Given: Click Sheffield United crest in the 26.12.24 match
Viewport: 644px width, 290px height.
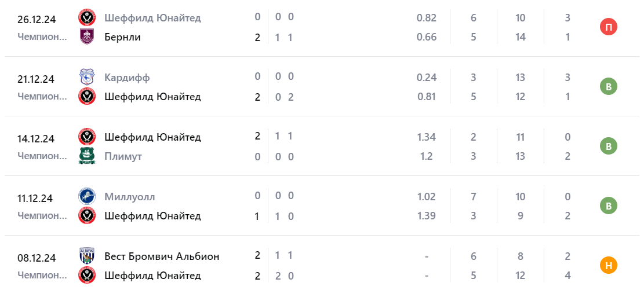Looking at the screenshot, I should tap(86, 18).
